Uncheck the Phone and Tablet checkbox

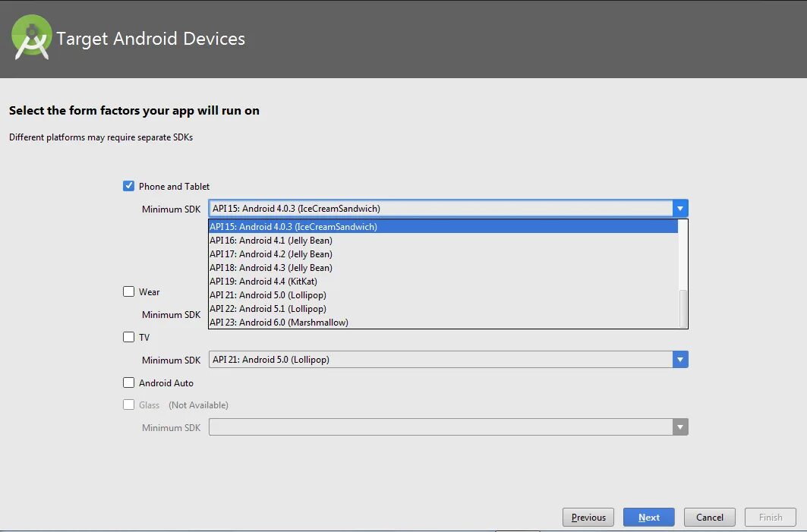128,186
